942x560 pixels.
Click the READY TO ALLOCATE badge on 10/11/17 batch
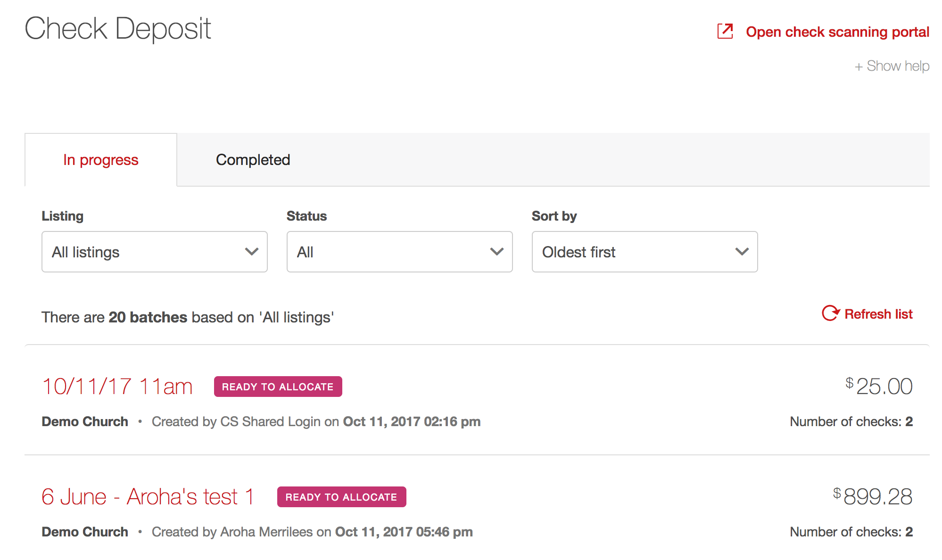(278, 387)
